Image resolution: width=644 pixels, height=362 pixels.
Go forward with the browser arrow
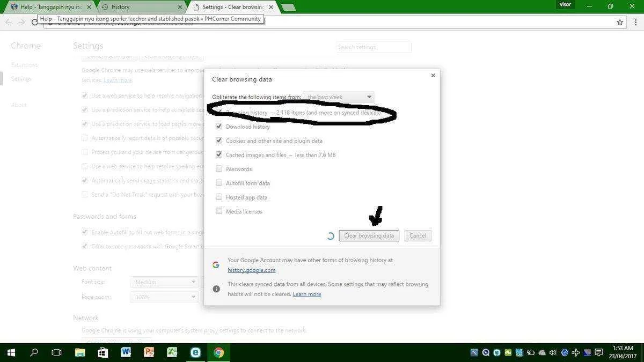tap(21, 22)
